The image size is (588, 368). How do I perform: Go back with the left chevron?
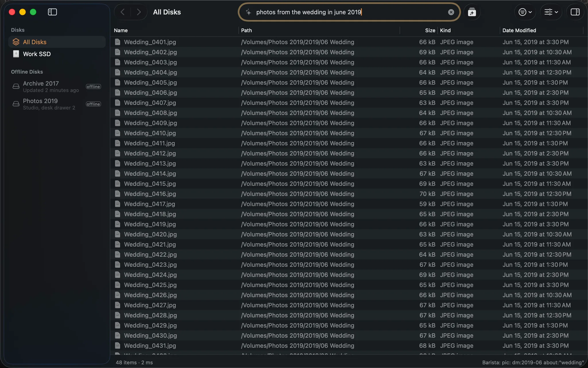point(123,12)
